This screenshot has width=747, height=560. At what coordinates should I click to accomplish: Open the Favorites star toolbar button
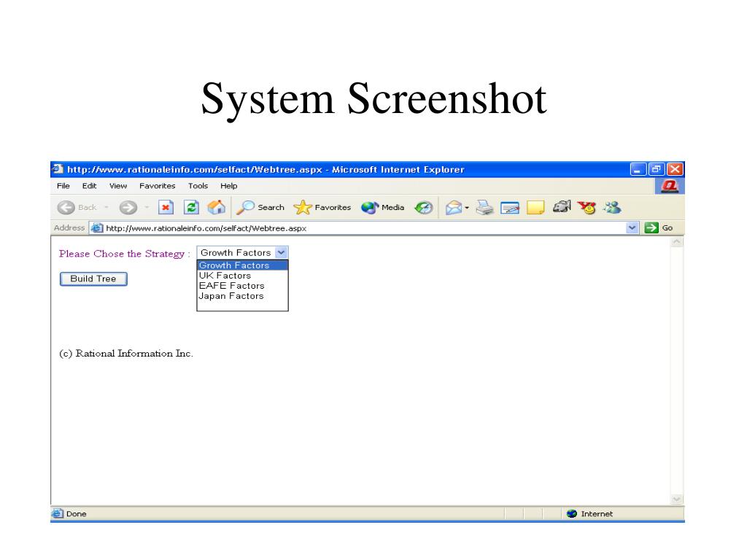[322, 208]
